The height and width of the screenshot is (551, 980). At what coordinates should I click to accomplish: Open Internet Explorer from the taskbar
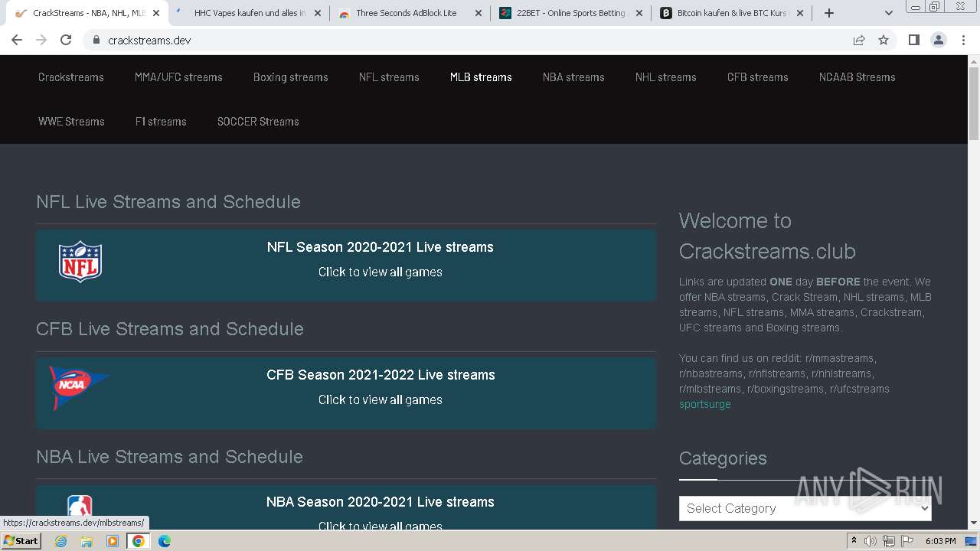[x=61, y=541]
